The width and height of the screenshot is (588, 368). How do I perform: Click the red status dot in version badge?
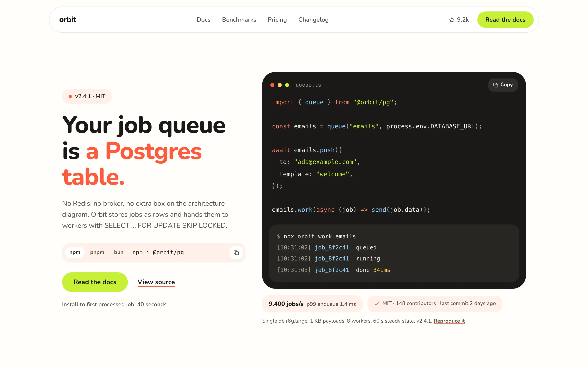[x=70, y=96]
